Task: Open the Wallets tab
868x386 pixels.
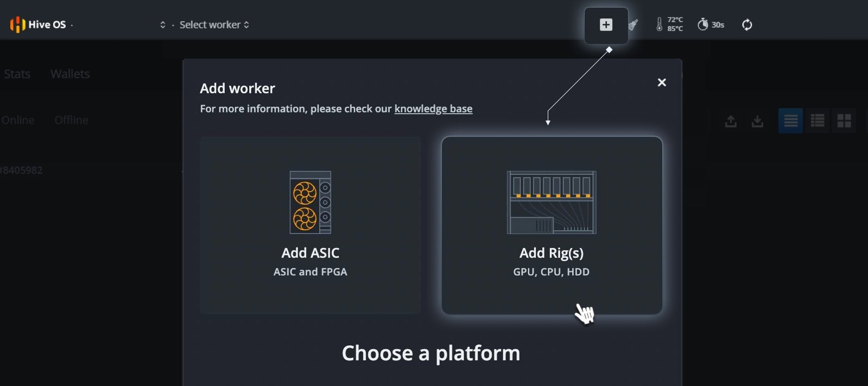Action: tap(70, 74)
